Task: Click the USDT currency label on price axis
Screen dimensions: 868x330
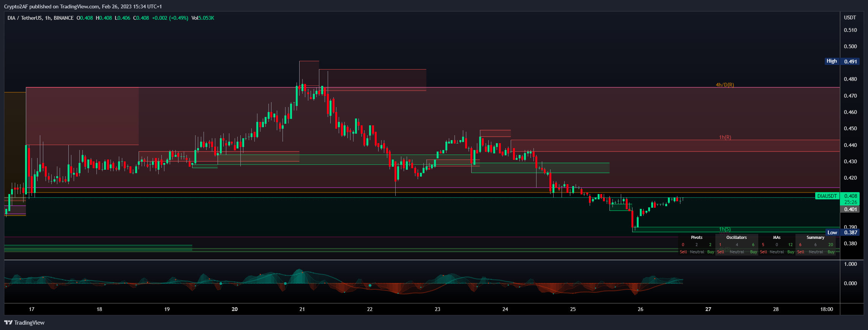Action: [x=850, y=17]
